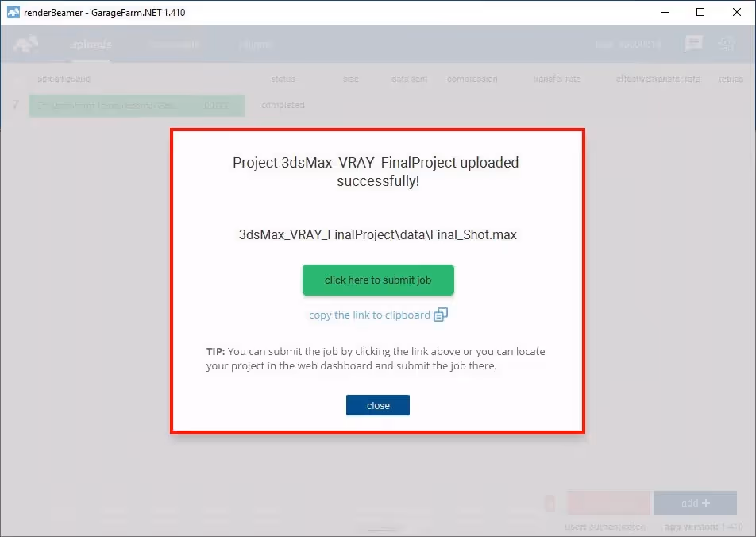
Task: Click the Final_Shot.max file path text
Action: (378, 234)
